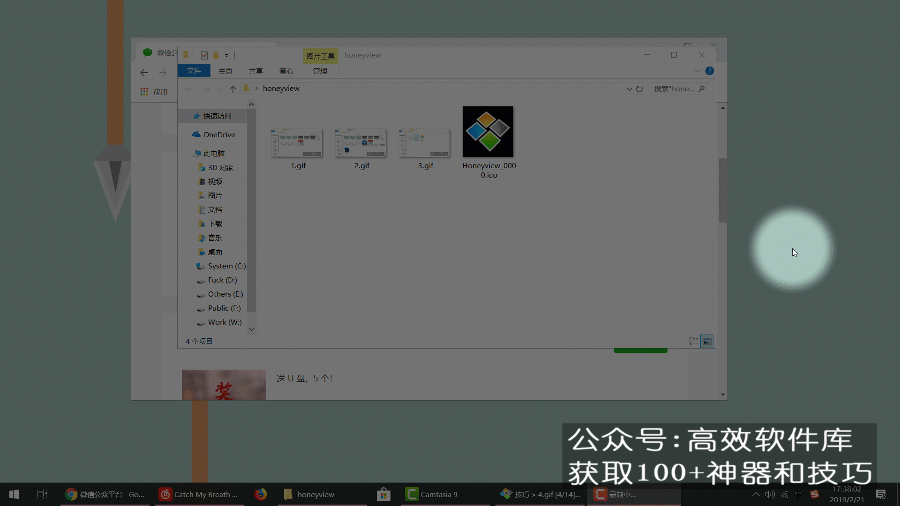Open OneDrive in the navigation pane

[x=218, y=134]
